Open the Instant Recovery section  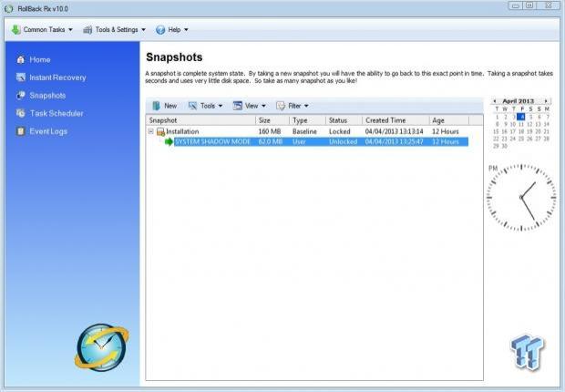[57, 77]
